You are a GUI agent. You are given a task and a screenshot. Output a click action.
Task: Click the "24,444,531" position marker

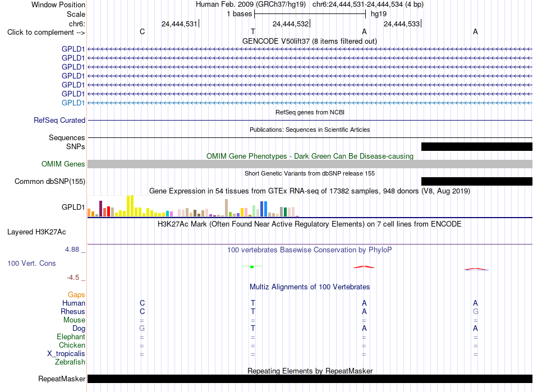point(179,24)
